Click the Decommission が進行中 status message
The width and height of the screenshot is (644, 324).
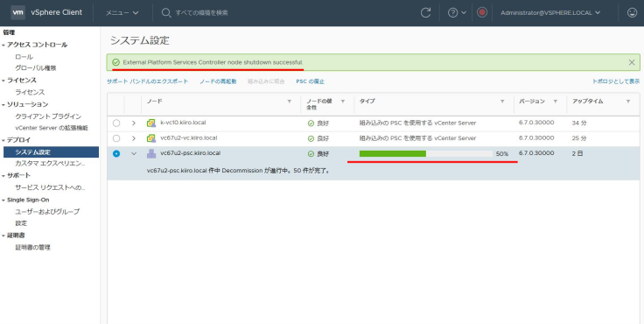(x=239, y=170)
